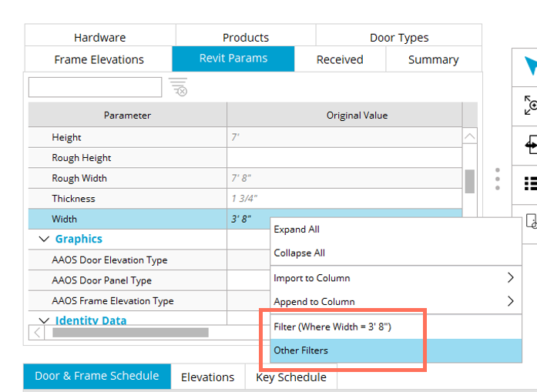Viewport: 537px width, 392px height.
Task: Select the Thickness parameter row
Action: pyautogui.click(x=245, y=199)
